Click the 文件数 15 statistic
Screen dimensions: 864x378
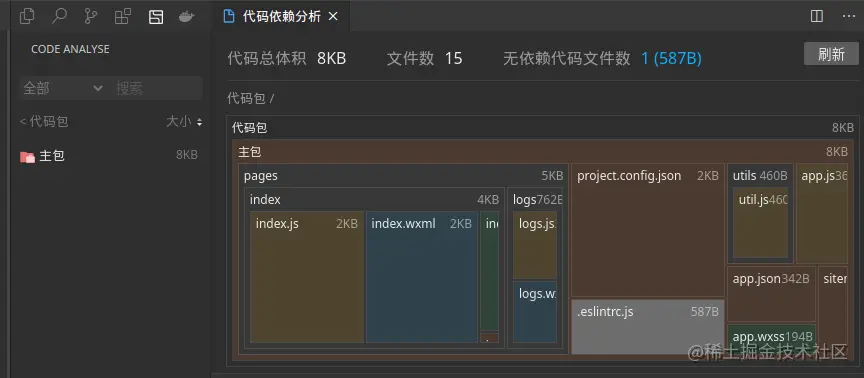point(424,58)
